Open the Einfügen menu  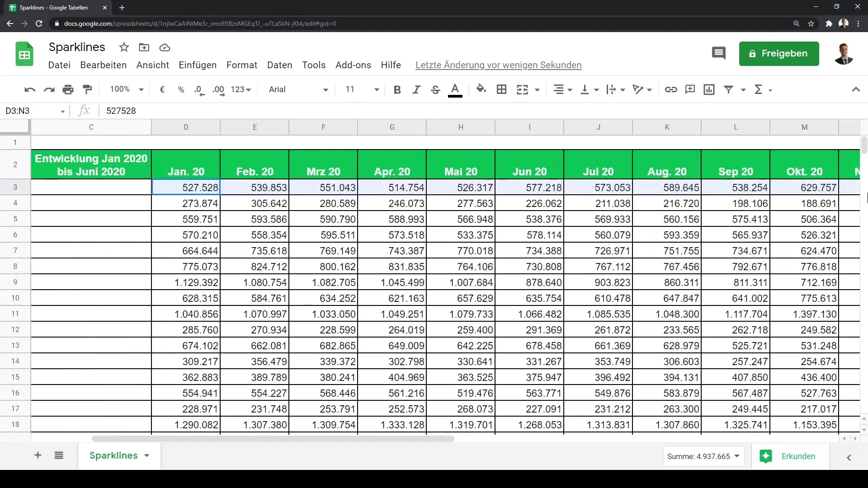pos(198,65)
